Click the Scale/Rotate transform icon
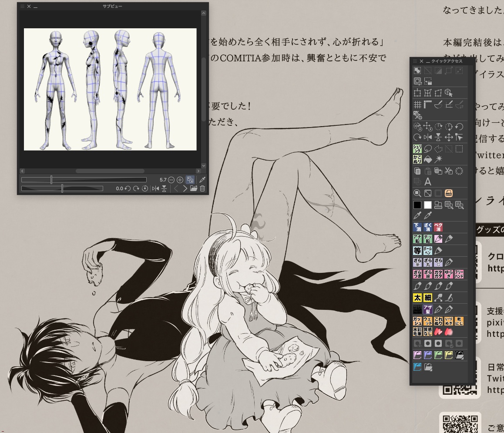This screenshot has height=433, width=504. click(417, 93)
